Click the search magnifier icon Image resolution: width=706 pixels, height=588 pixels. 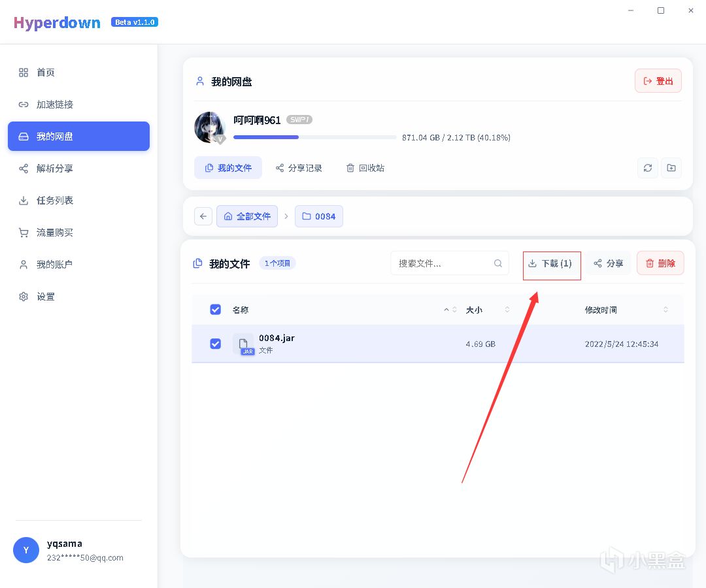click(x=498, y=263)
